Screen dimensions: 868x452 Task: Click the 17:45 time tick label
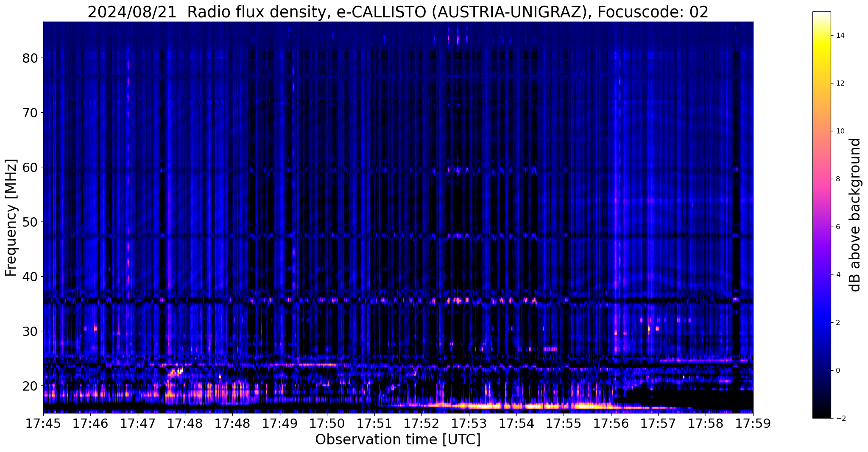43,424
